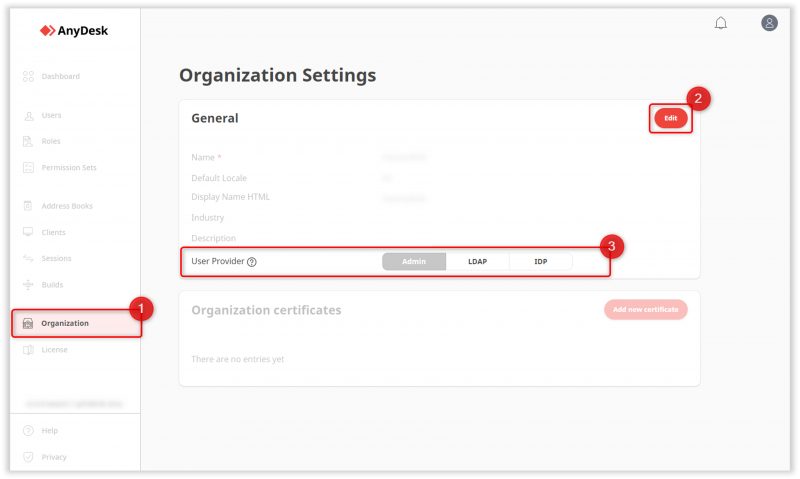Image resolution: width=800 pixels, height=479 pixels.
Task: Click the User Provider label
Action: click(218, 261)
